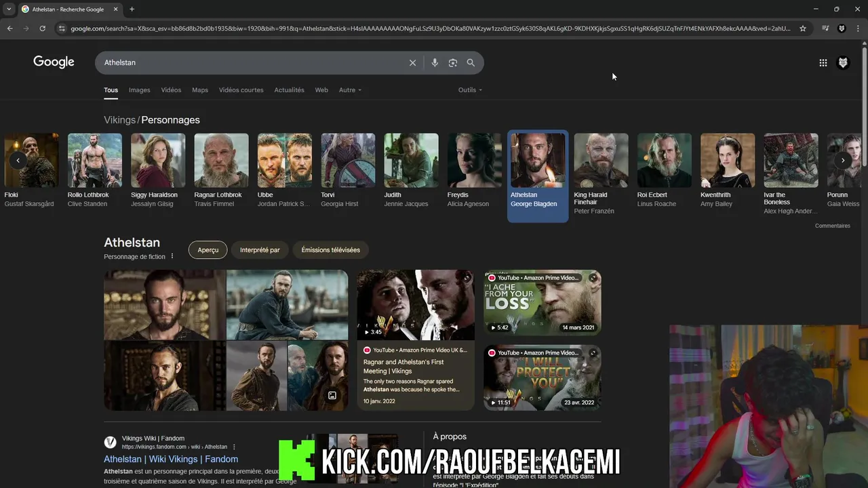Select the Floki character card

31,171
